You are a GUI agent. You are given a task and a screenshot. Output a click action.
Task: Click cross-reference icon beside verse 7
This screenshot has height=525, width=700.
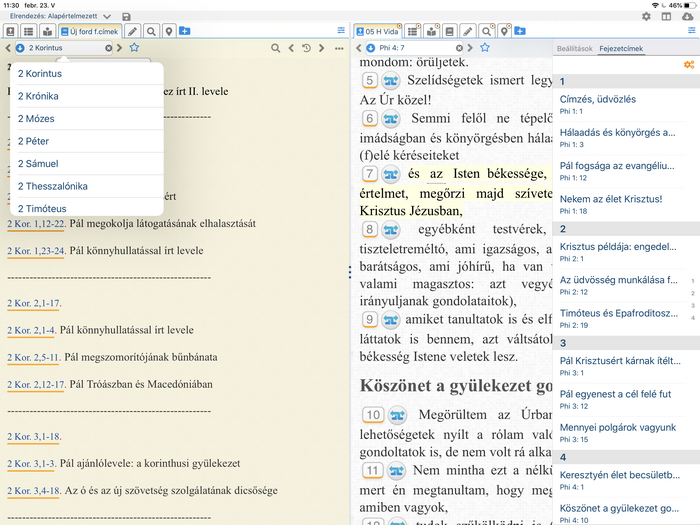[x=391, y=174]
